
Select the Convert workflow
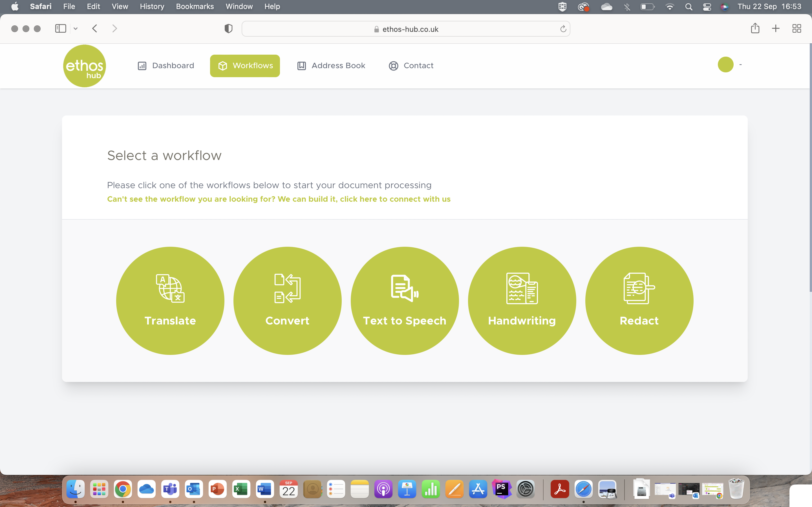pyautogui.click(x=287, y=300)
